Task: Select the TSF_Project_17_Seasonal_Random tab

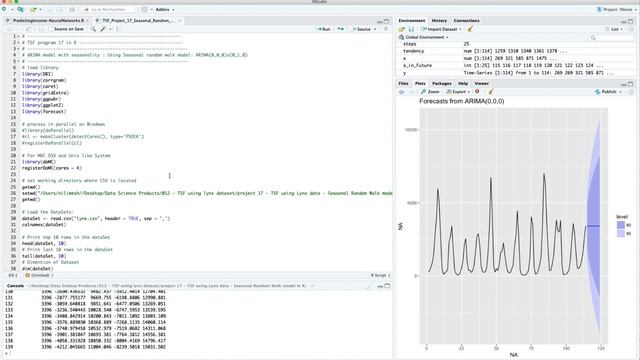Action: coord(138,20)
